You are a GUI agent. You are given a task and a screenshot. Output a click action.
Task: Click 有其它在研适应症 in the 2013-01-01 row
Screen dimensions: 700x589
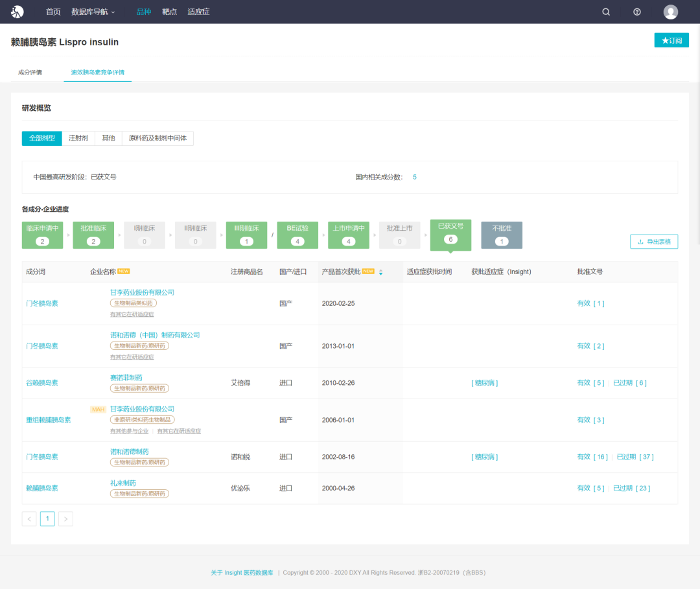[132, 357]
